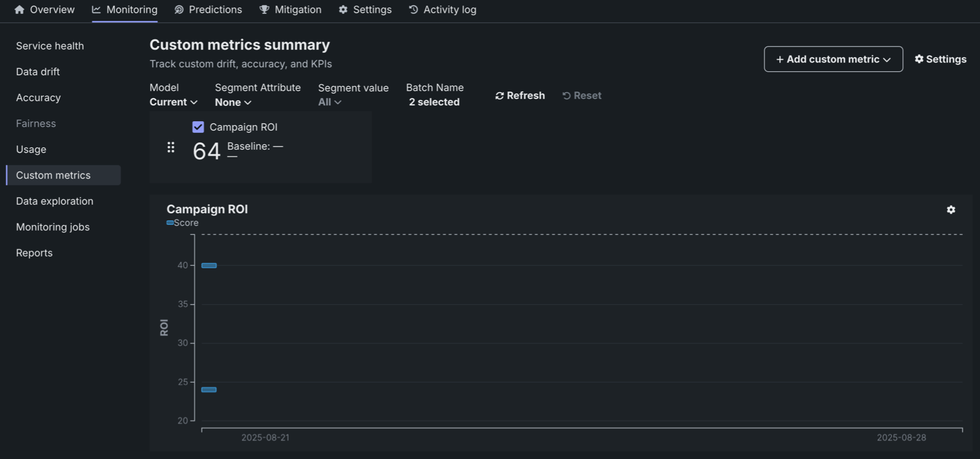Expand the Segment Attribute None dropdown
The width and height of the screenshot is (980, 459).
pyautogui.click(x=233, y=102)
